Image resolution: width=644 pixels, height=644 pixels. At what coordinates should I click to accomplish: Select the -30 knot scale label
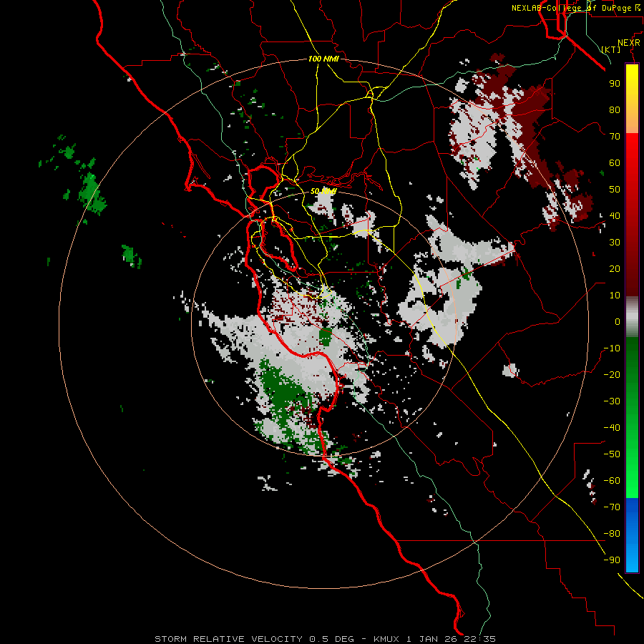(x=612, y=401)
